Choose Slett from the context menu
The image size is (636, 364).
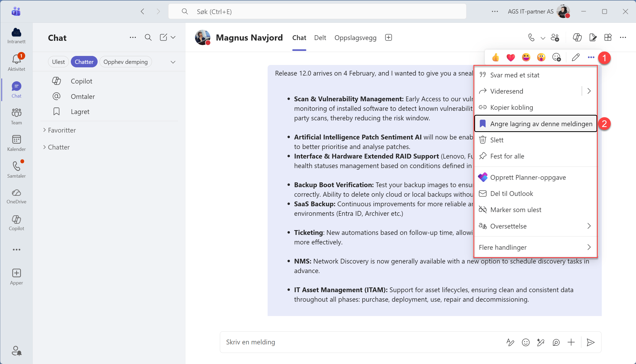point(496,140)
